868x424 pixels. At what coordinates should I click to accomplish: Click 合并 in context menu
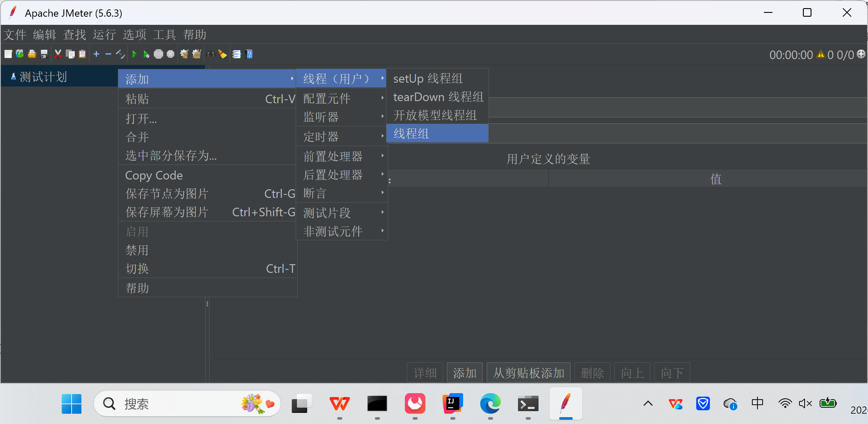tap(207, 137)
